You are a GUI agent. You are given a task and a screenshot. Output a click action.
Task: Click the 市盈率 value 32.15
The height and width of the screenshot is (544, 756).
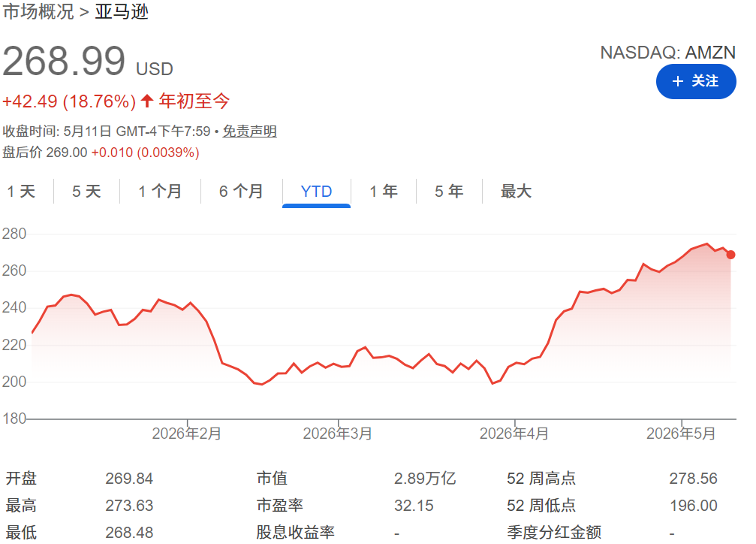(x=414, y=506)
